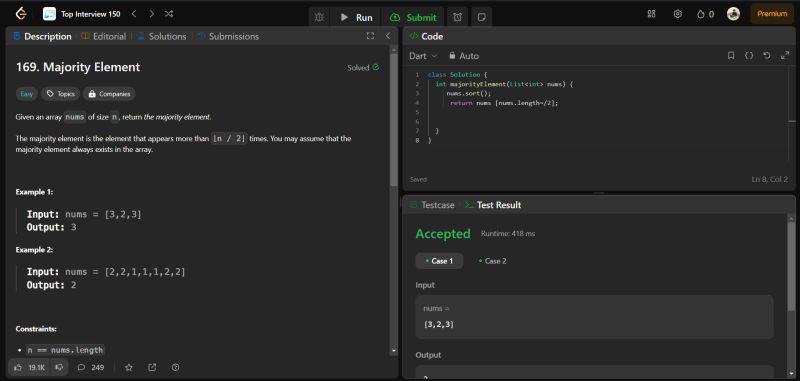Open the Dart language dropdown
The width and height of the screenshot is (800, 381).
423,56
